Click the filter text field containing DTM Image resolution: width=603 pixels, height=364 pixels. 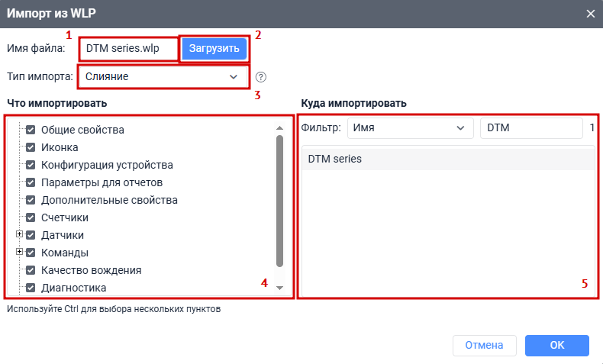point(530,128)
